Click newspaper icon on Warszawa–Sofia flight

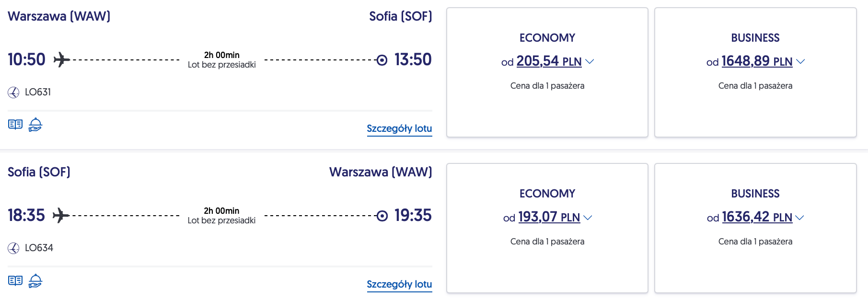coord(15,125)
